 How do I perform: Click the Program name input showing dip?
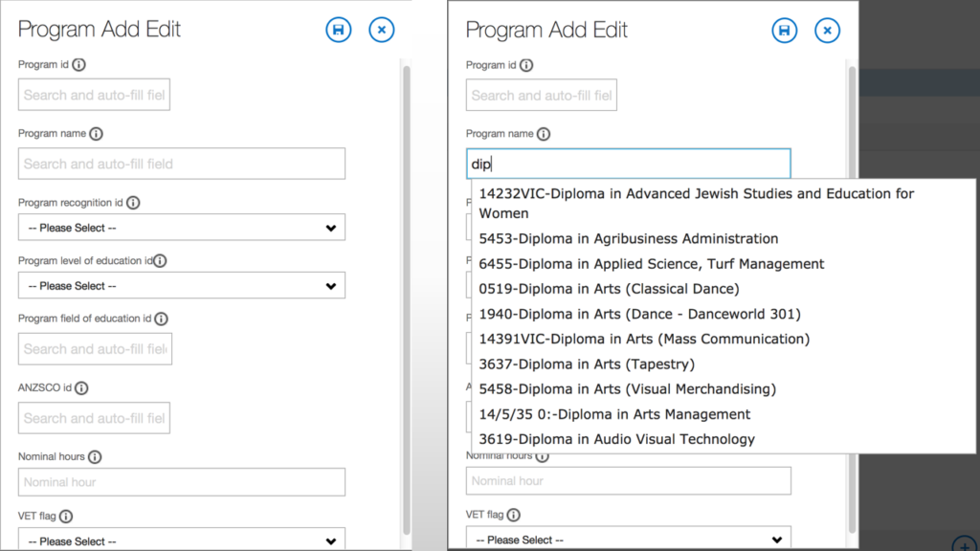(x=628, y=163)
